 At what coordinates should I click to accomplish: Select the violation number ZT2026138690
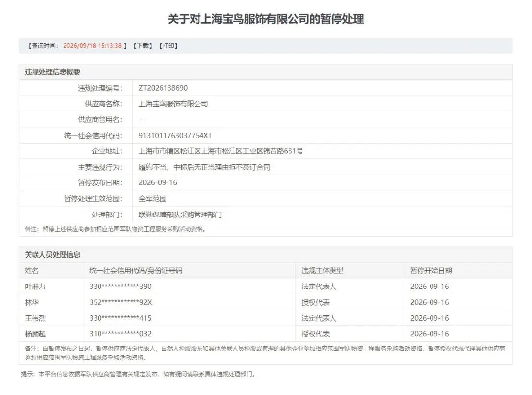tap(163, 88)
